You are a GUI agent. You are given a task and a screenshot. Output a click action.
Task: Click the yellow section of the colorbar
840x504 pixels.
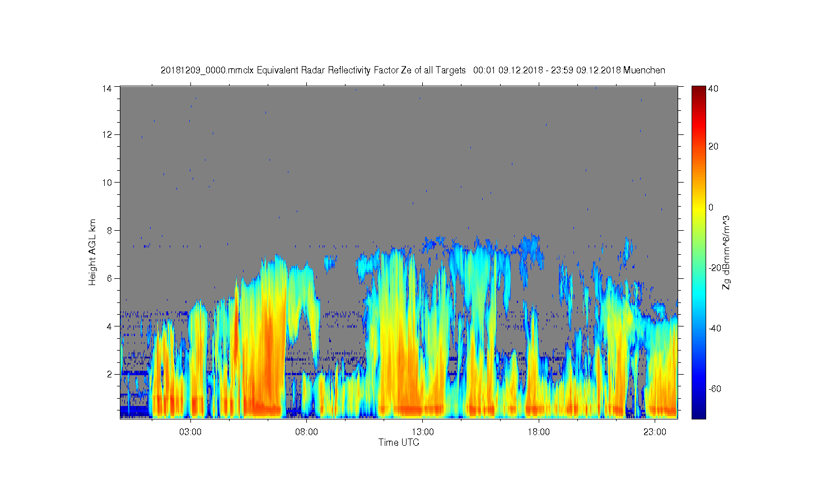click(x=698, y=208)
